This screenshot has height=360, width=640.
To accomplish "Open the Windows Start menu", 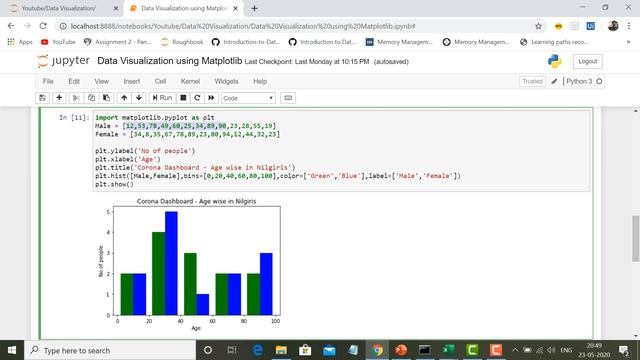I will click(12, 350).
